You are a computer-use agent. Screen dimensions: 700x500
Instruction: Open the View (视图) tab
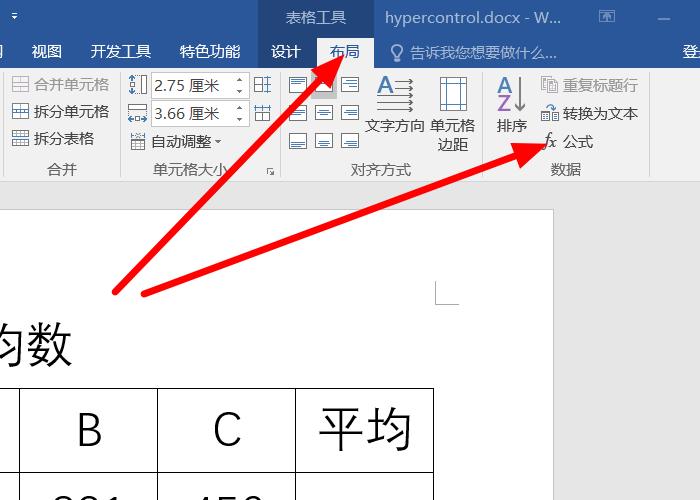[47, 52]
